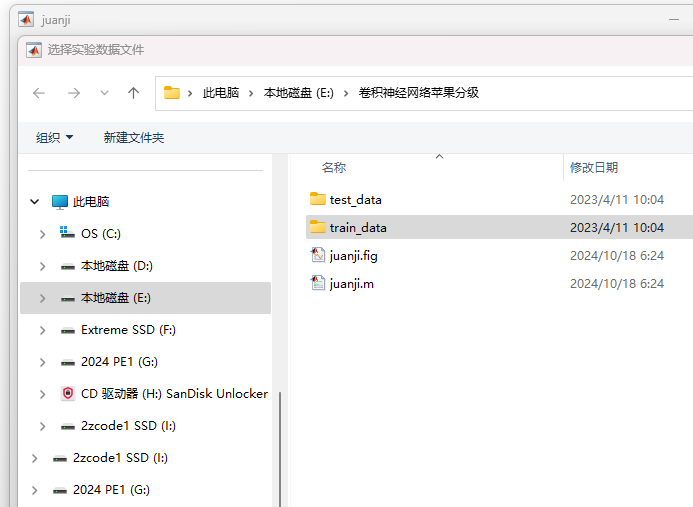The image size is (693, 507).
Task: Select top-level 2024 PE1 (G:) entry
Action: [111, 490]
